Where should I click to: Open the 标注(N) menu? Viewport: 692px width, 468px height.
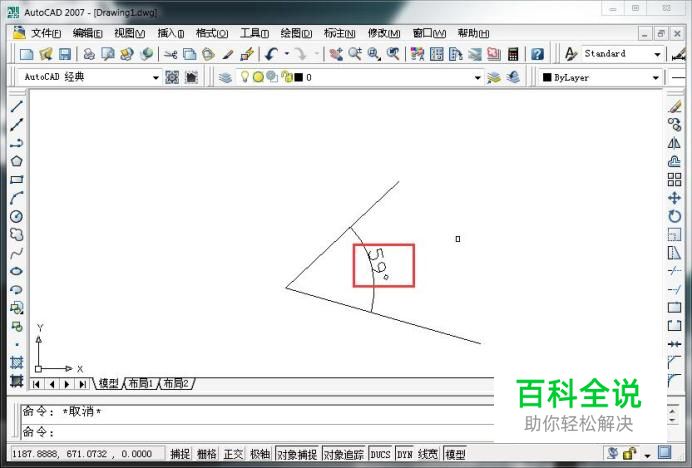pos(339,33)
